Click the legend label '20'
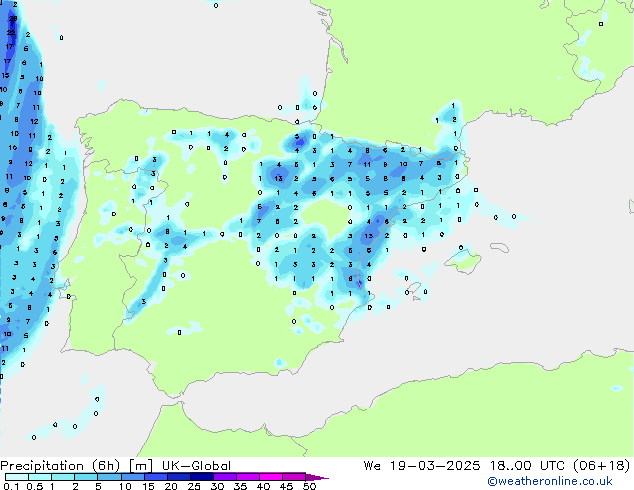The image size is (634, 490). coord(171,486)
